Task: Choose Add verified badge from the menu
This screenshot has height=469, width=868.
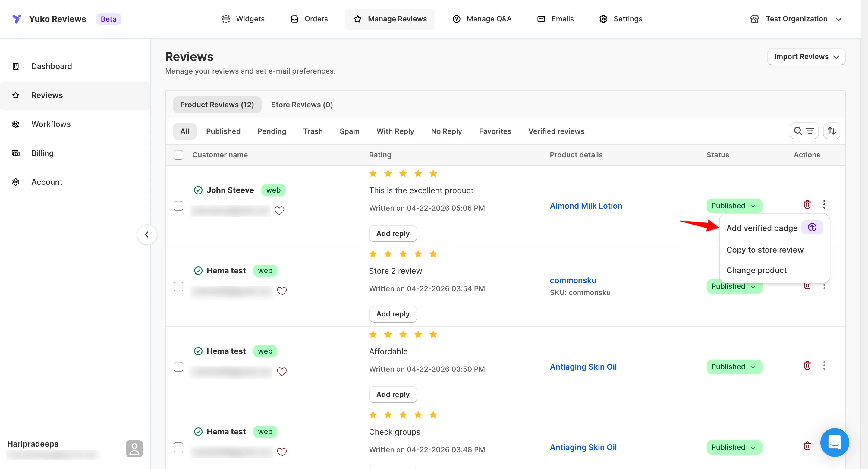Action: click(x=762, y=228)
